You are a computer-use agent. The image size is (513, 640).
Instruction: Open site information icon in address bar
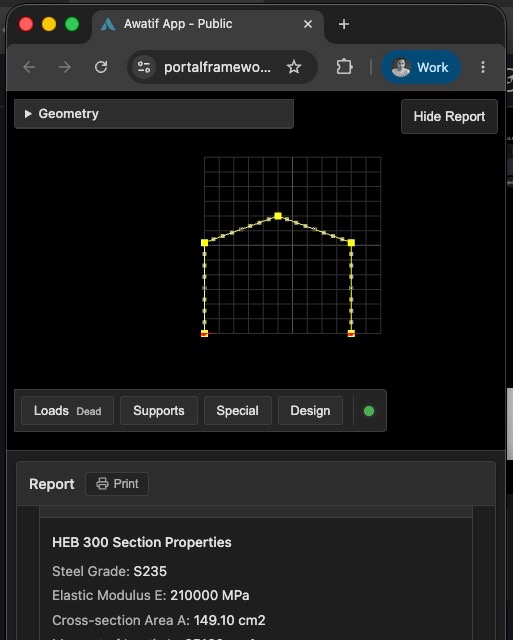tap(144, 67)
